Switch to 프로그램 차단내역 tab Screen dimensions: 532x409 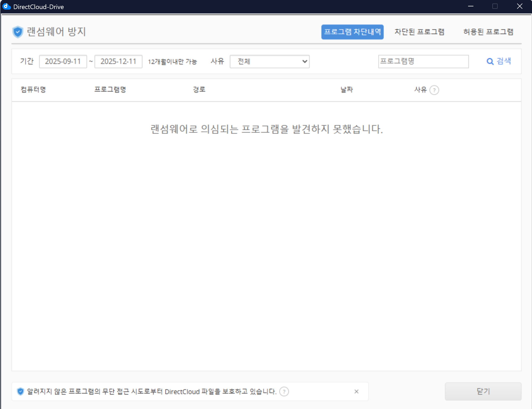pyautogui.click(x=352, y=32)
